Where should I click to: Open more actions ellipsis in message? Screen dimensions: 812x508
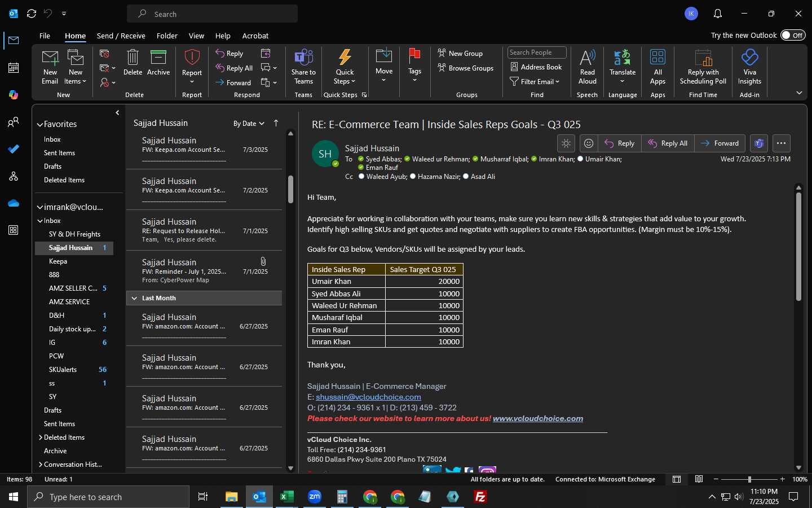[x=781, y=143]
